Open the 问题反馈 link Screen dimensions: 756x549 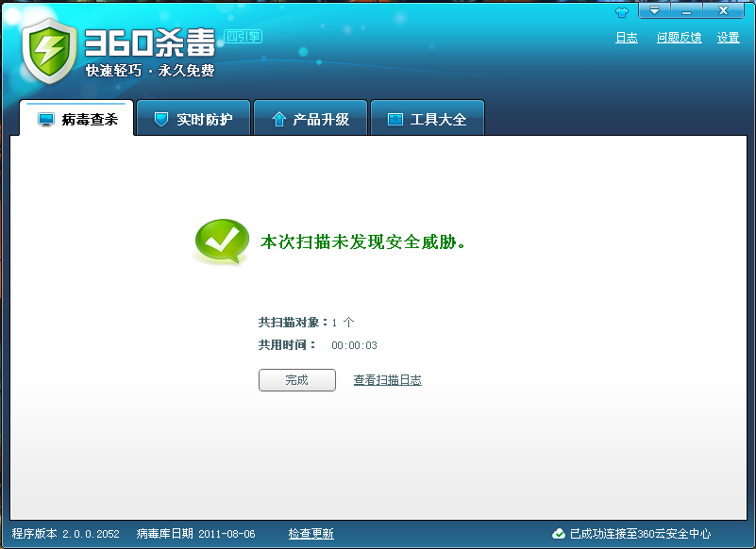[679, 38]
